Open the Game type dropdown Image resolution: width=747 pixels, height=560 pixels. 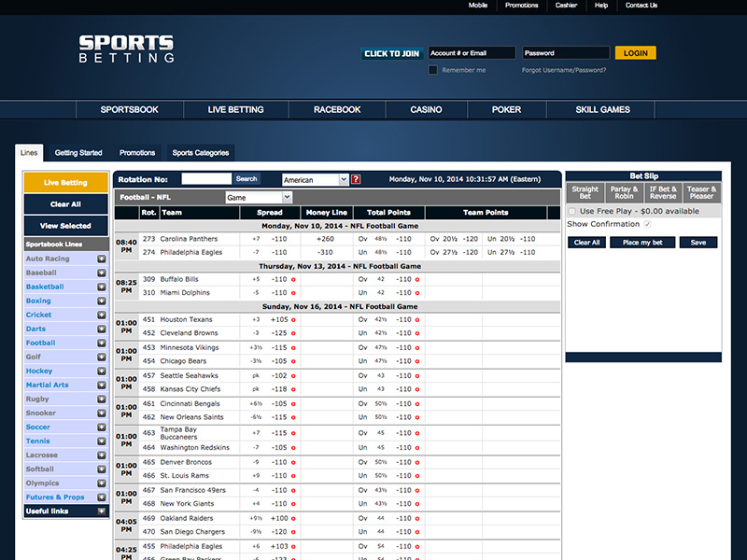pos(259,197)
